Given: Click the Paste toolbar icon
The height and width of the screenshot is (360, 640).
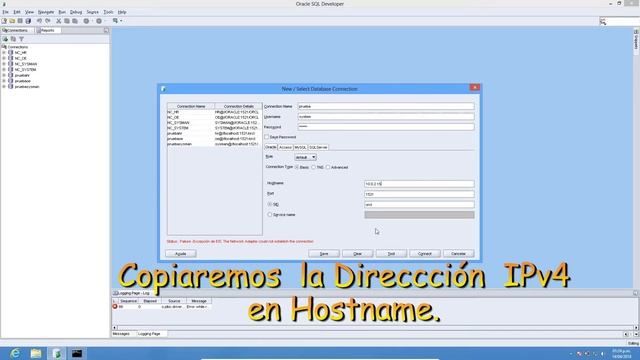Looking at the screenshot, I should pos(75,21).
